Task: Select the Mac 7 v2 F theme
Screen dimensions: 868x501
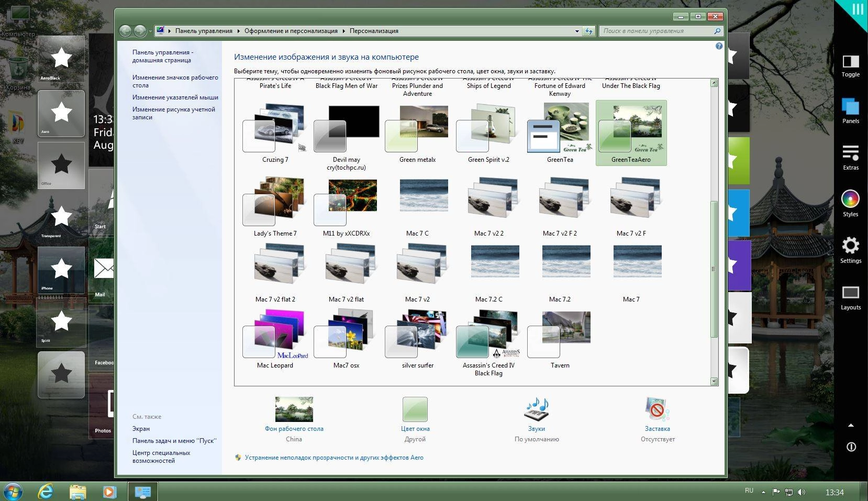Action: pyautogui.click(x=631, y=207)
